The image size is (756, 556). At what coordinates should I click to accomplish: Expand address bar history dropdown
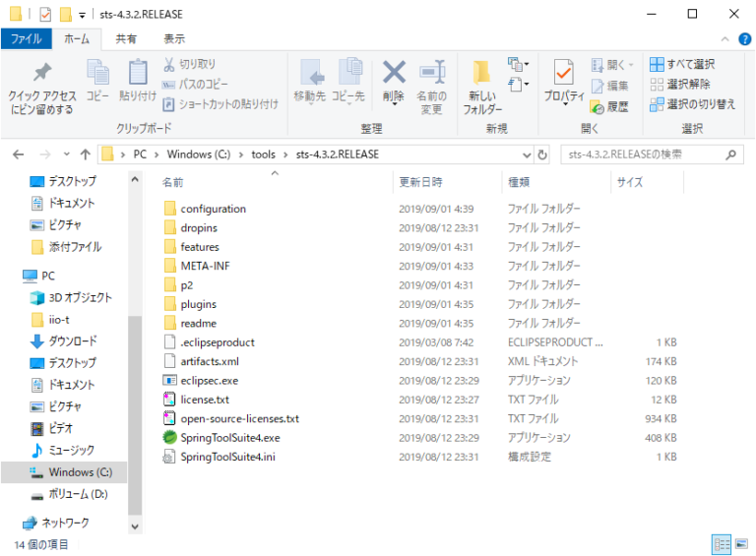click(x=527, y=154)
